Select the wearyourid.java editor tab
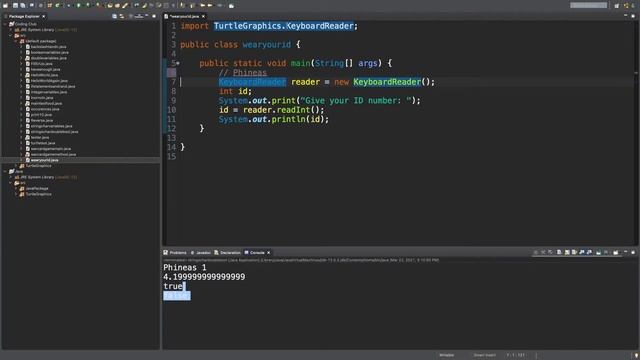This screenshot has width=640, height=360. coord(184,16)
